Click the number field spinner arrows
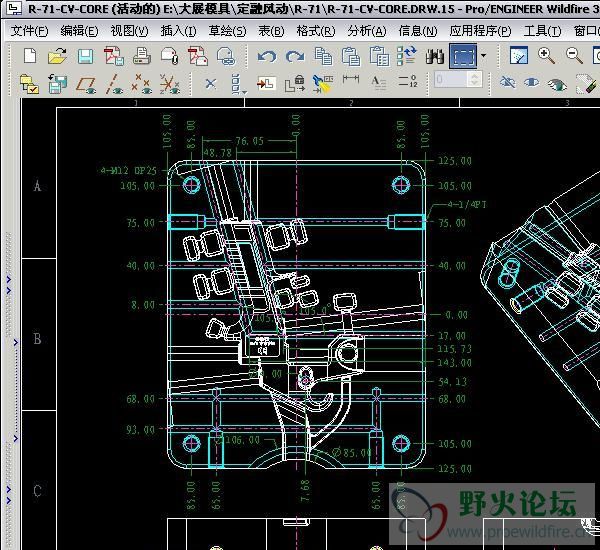The height and width of the screenshot is (550, 600). 475,80
